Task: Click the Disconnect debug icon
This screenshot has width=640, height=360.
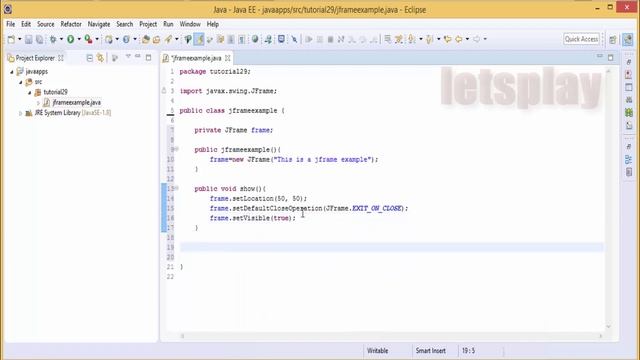Action: click(x=341, y=39)
